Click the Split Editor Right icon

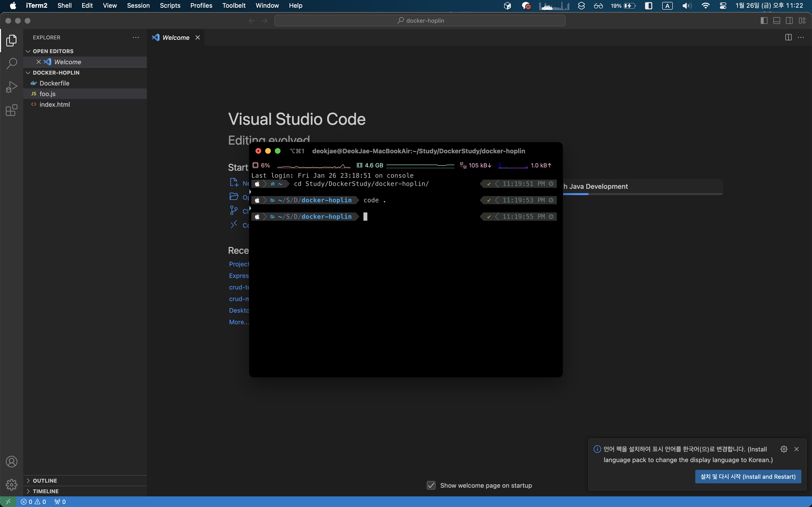pos(788,37)
